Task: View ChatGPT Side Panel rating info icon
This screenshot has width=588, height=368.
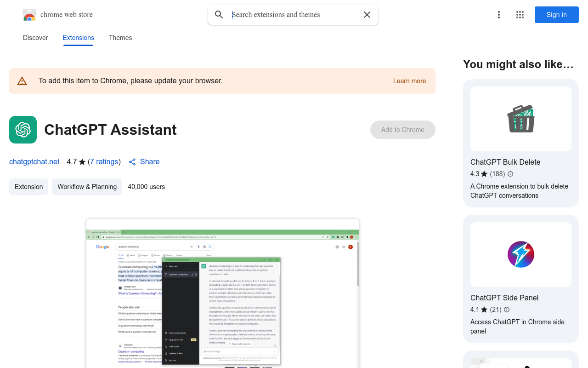Action: pyautogui.click(x=506, y=310)
